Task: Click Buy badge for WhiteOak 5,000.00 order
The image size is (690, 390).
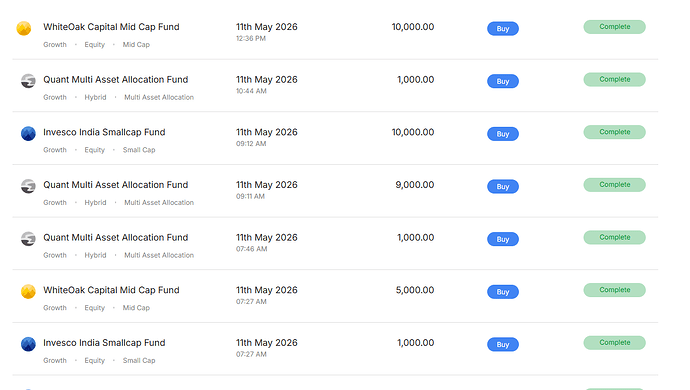Action: coord(503,292)
